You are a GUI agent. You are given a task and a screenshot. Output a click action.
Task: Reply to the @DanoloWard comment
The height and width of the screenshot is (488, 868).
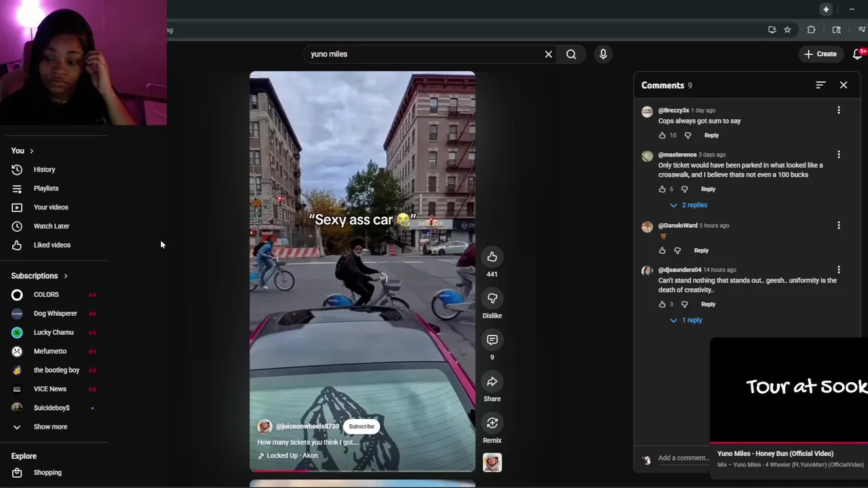pos(701,251)
